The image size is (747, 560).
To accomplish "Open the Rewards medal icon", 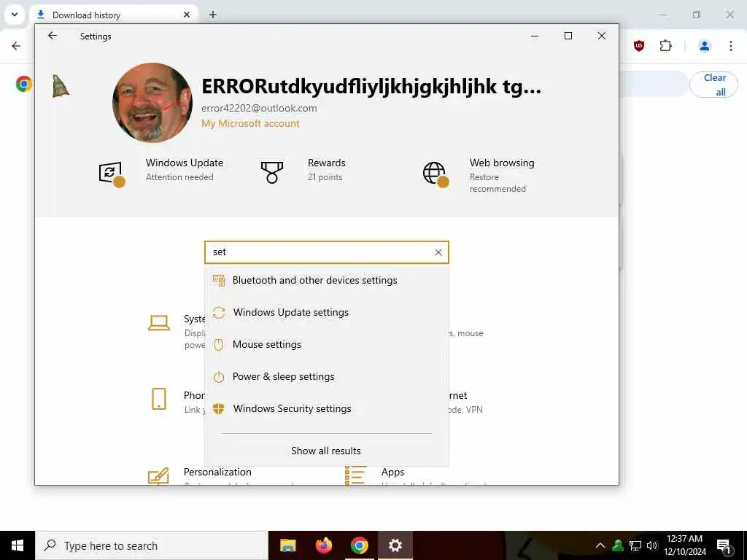I will point(271,172).
